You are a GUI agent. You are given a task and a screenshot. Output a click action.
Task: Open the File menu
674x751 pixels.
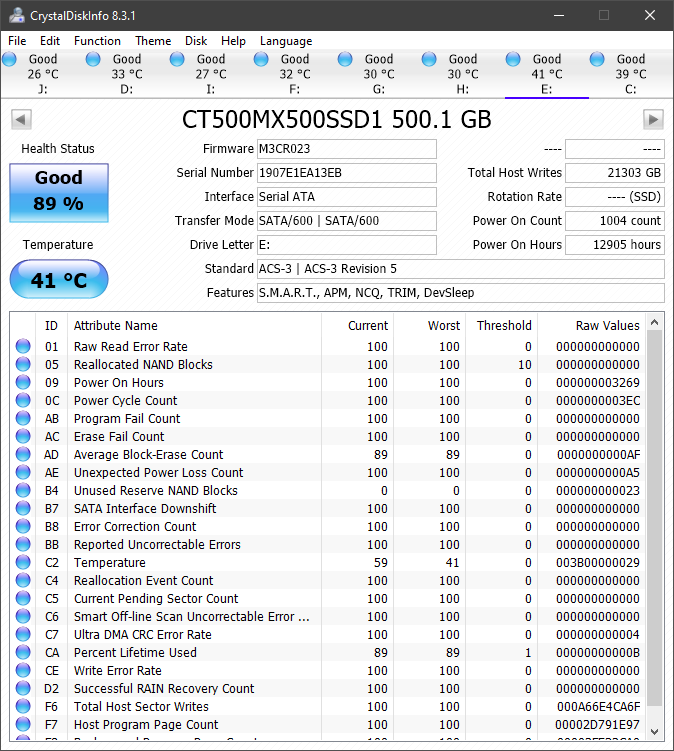pos(17,41)
